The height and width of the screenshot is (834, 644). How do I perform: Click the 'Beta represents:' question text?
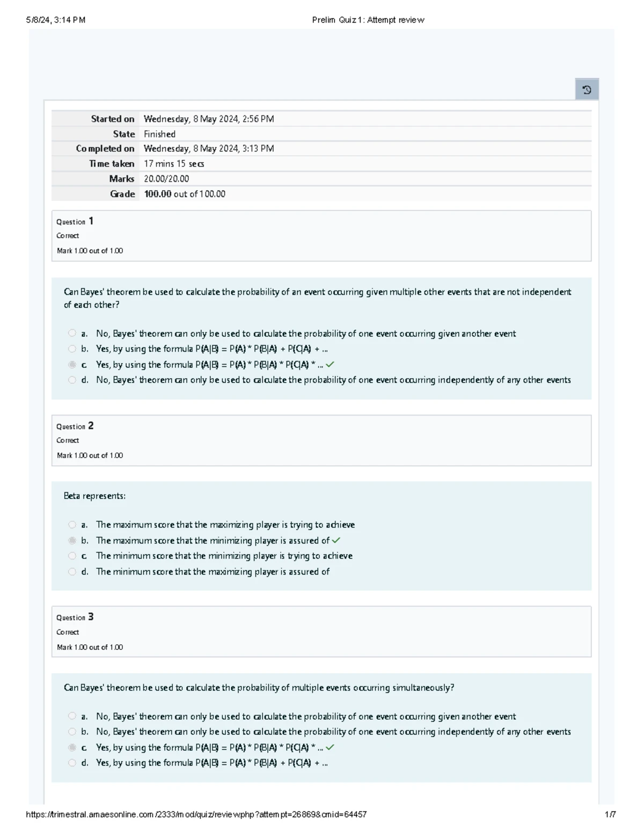click(x=94, y=496)
